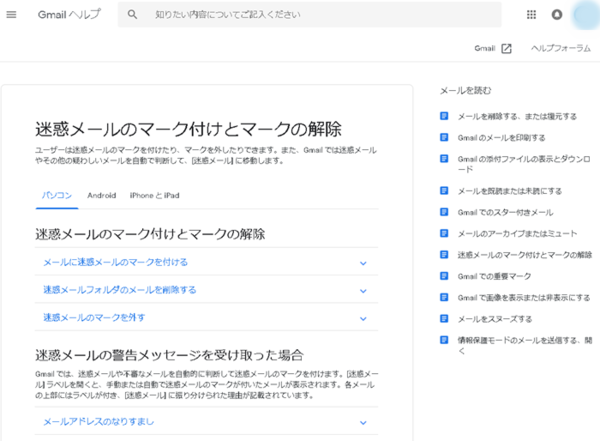
Task: Click the search magnifier icon
Action: 133,16
